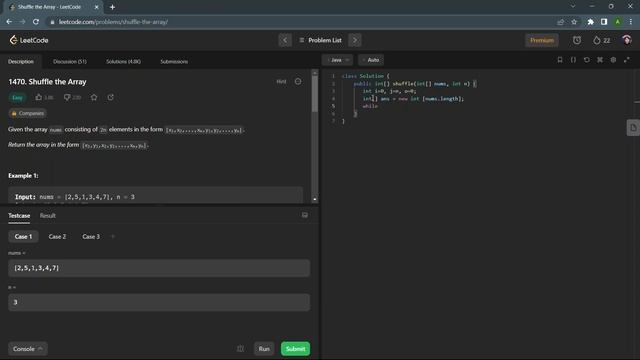The width and height of the screenshot is (640, 360).
Task: Collapse the testcase panel icon
Action: [304, 215]
